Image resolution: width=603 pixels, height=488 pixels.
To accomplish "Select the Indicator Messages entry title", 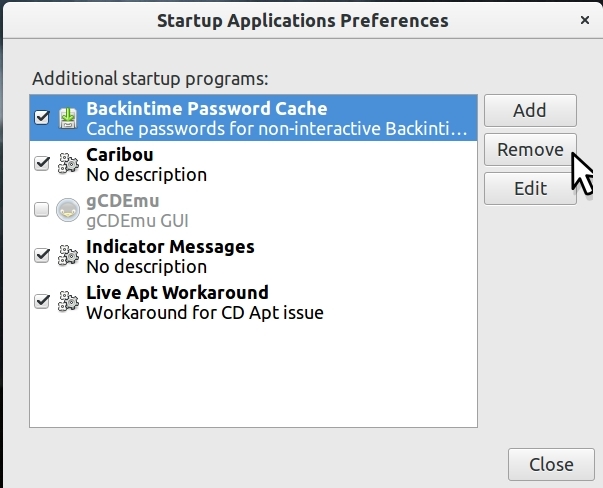I will tap(170, 247).
